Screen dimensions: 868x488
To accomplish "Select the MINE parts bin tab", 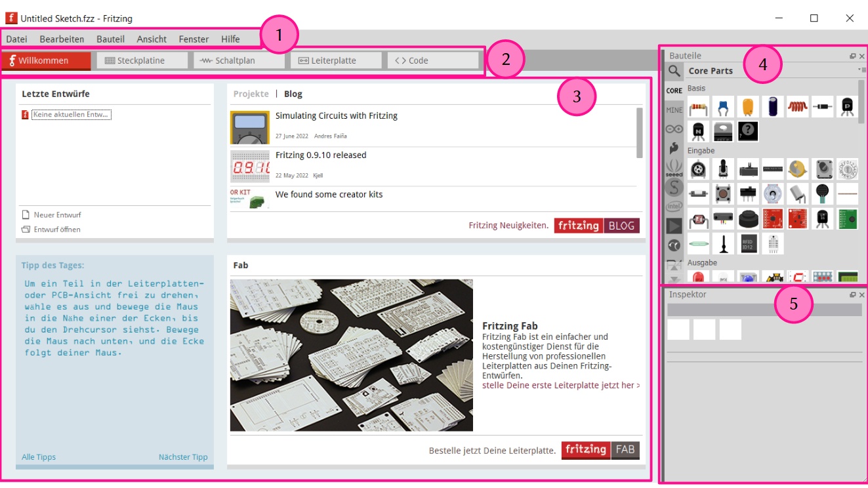I will coord(674,110).
